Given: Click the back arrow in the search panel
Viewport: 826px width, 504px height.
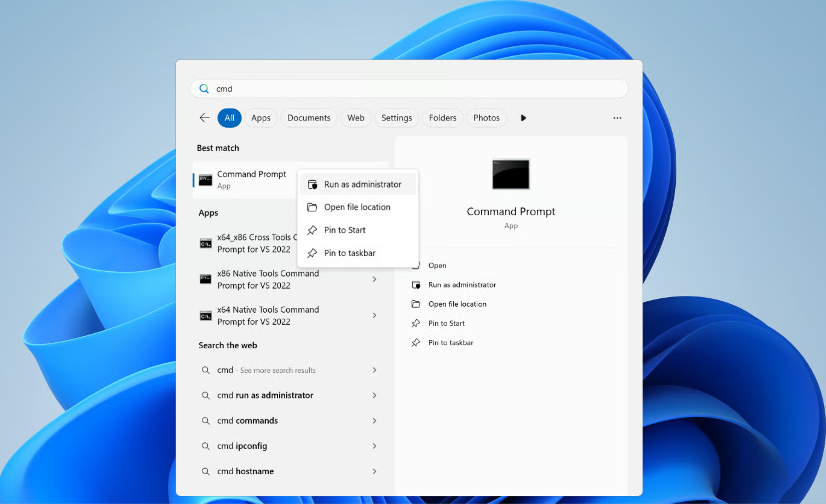Looking at the screenshot, I should point(204,118).
